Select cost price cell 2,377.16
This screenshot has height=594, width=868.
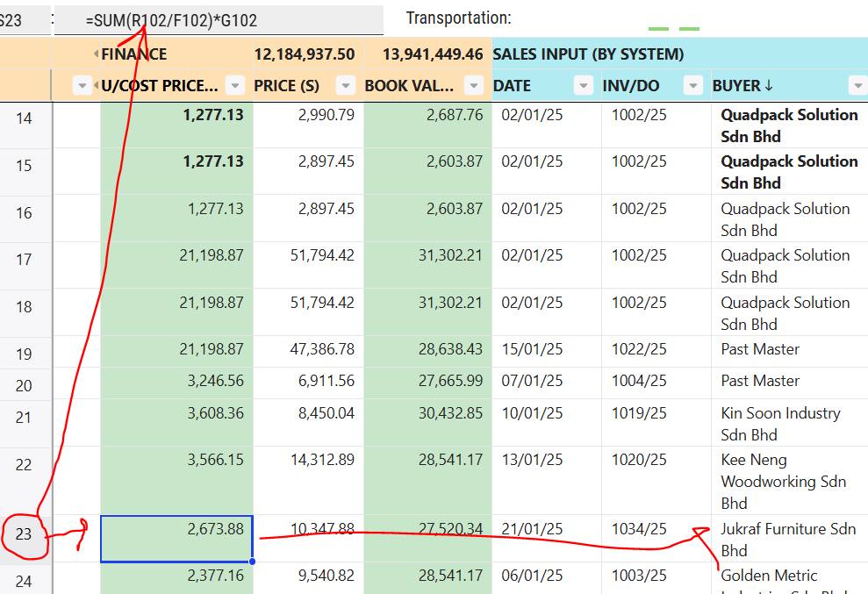pyautogui.click(x=176, y=578)
